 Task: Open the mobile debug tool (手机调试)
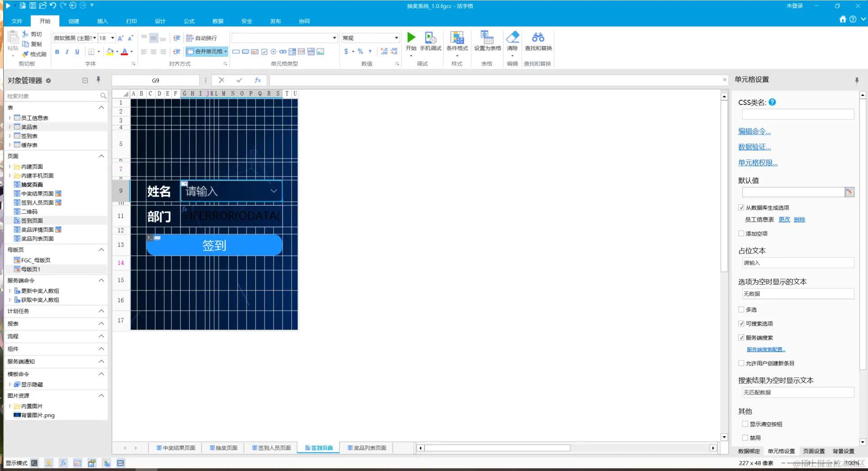click(431, 37)
